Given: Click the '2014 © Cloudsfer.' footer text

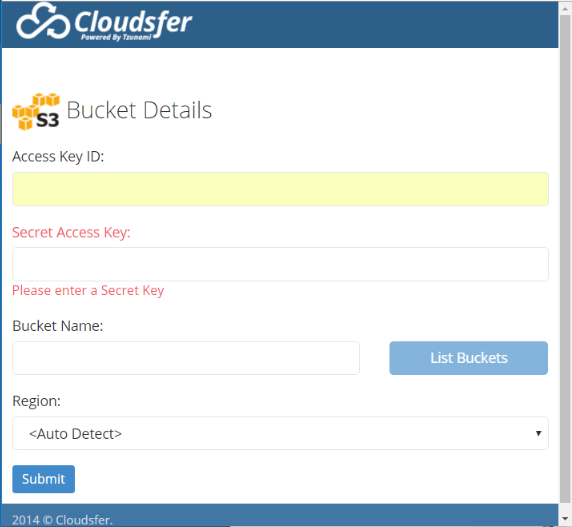Looking at the screenshot, I should click(62, 520).
